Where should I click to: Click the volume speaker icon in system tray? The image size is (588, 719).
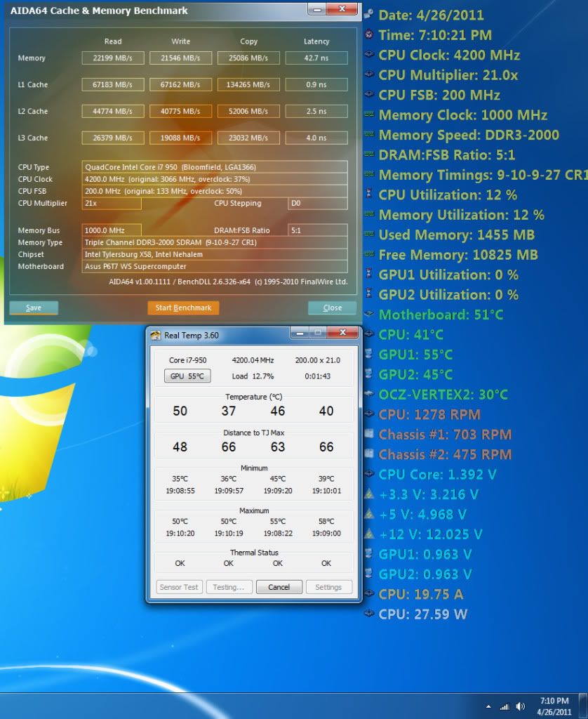pyautogui.click(x=520, y=706)
